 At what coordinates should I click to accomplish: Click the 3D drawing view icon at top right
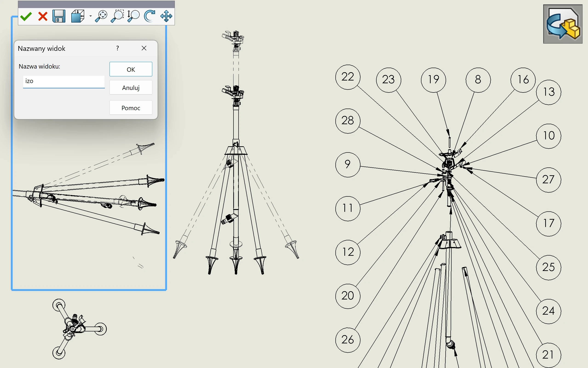[563, 24]
